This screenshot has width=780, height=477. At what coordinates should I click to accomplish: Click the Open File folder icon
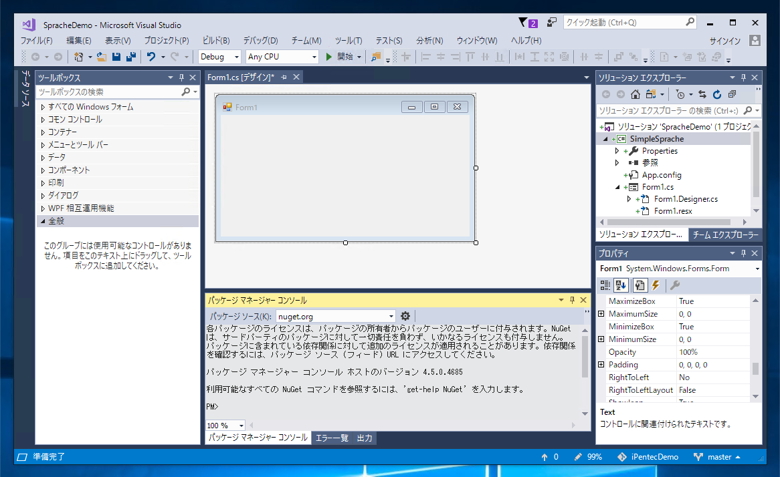tap(101, 57)
